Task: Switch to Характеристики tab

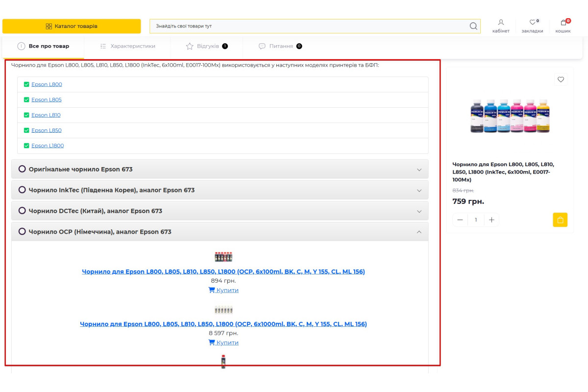Action: pos(127,46)
